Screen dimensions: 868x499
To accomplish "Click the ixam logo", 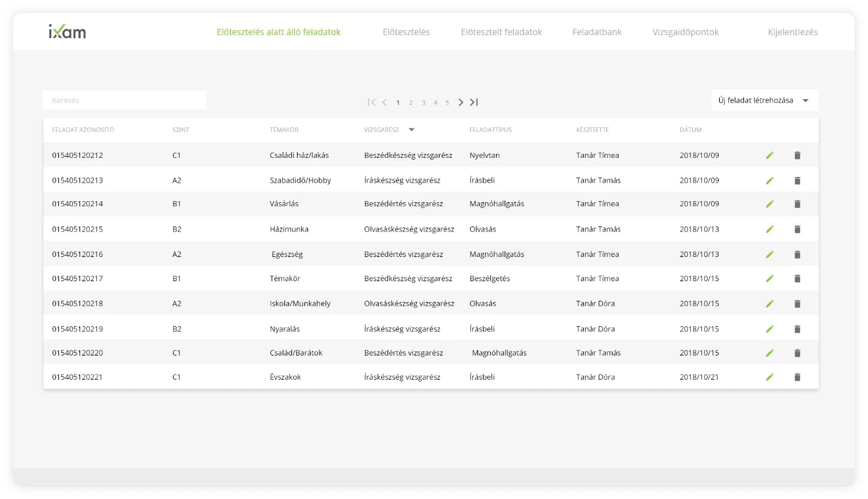I will 67,32.
